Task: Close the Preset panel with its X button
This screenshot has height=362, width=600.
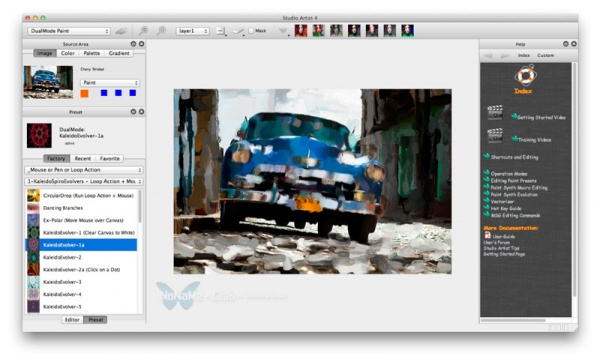Action: [x=141, y=112]
